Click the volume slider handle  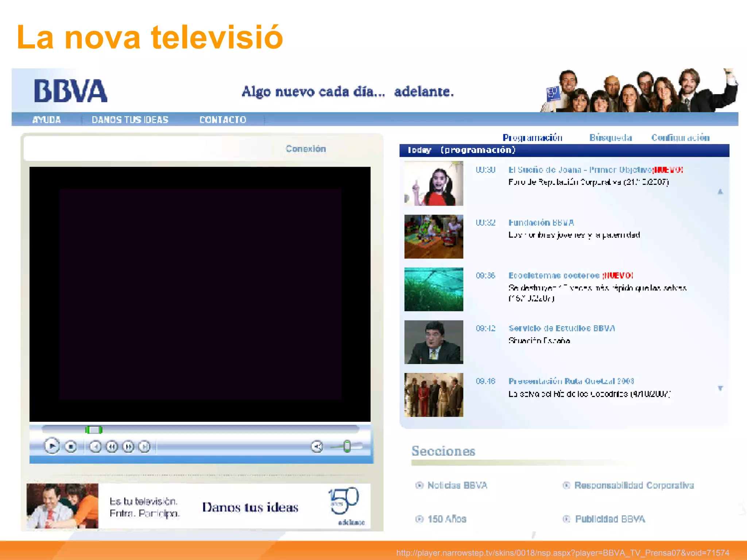coord(347,446)
